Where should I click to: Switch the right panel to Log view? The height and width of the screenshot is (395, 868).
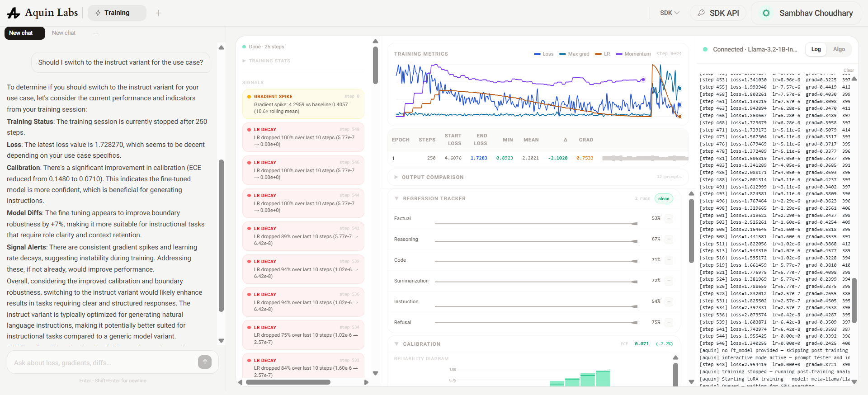point(816,49)
